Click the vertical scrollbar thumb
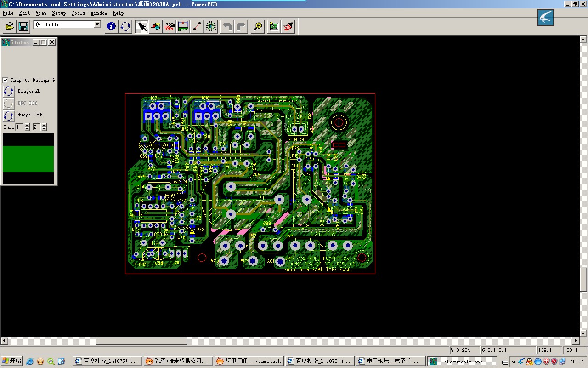The image size is (588, 368). click(583, 279)
